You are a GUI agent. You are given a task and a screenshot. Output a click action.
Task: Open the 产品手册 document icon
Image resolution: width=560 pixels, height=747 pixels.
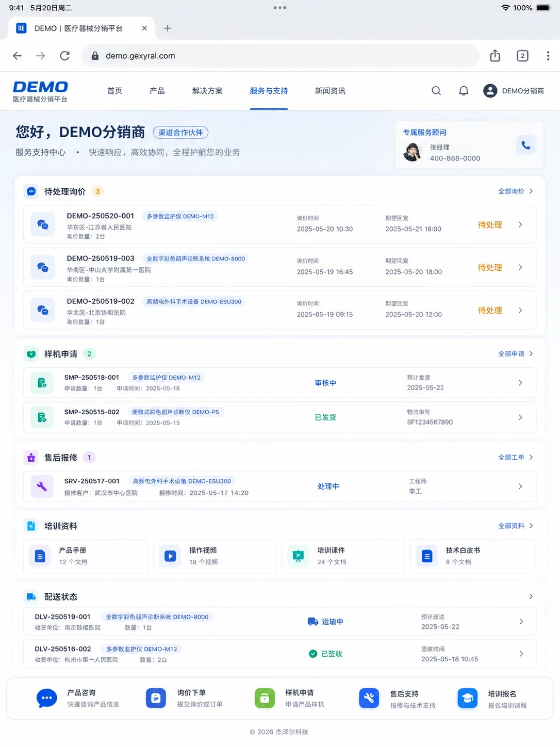coord(40,556)
